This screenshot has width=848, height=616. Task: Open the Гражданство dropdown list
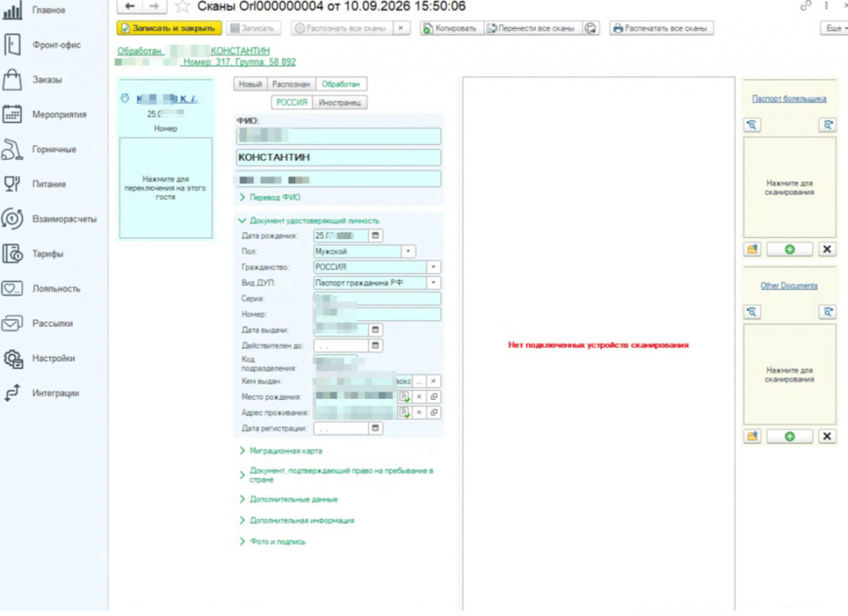[433, 267]
